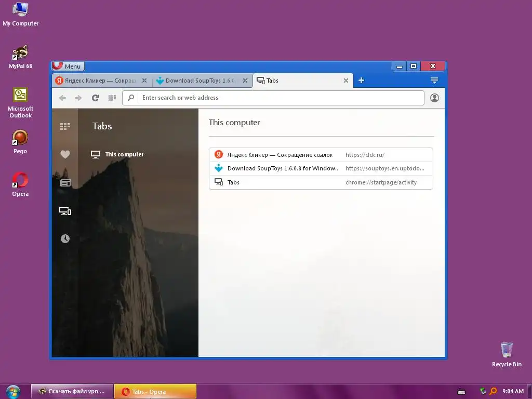
Task: Select the Tabs devices icon in sidebar
Action: tap(65, 211)
